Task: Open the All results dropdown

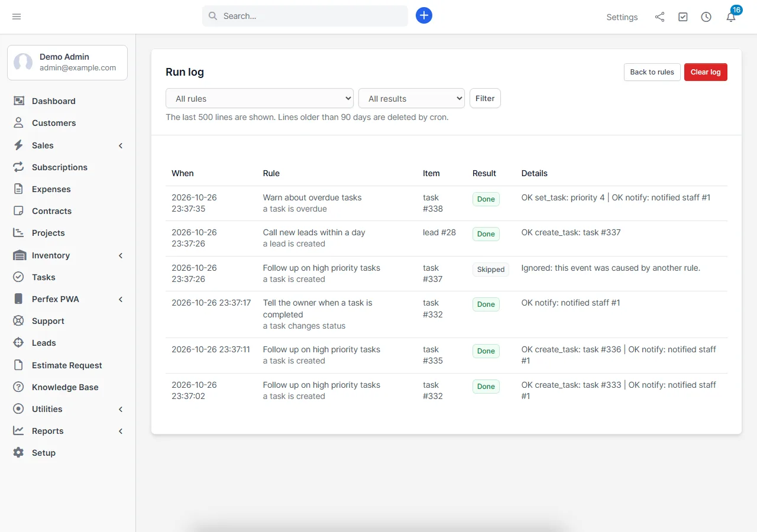Action: click(412, 99)
